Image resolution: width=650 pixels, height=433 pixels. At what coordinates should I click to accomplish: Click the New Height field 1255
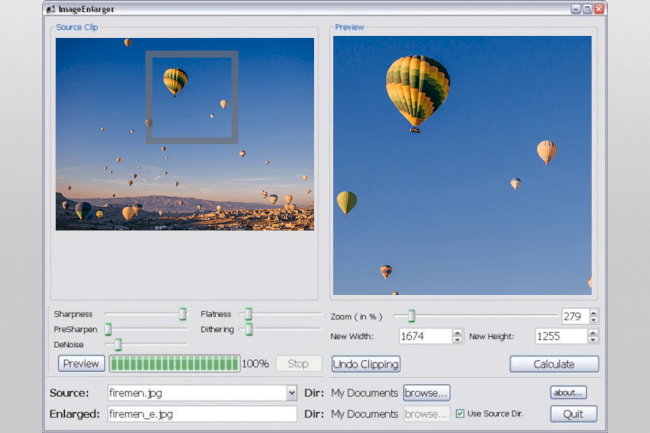click(x=561, y=336)
